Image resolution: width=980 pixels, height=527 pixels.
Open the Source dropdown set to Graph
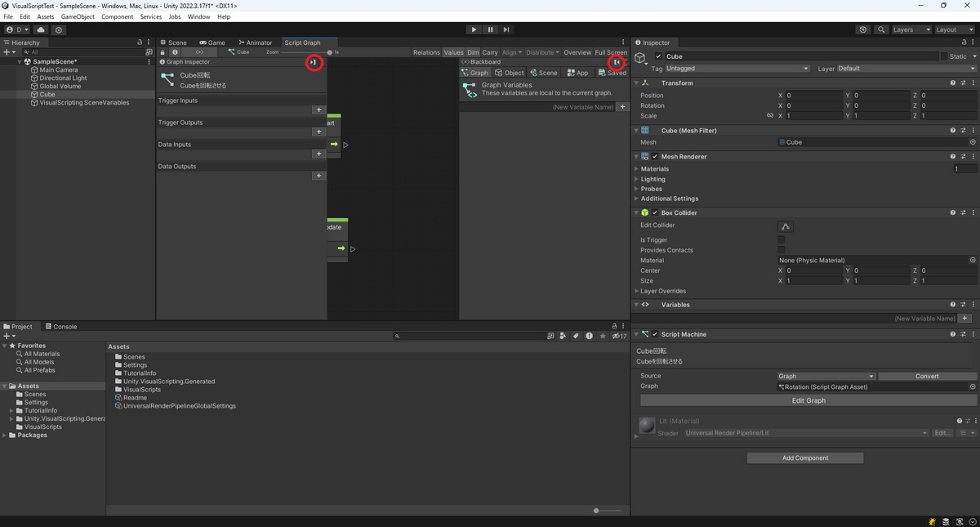[x=826, y=377]
